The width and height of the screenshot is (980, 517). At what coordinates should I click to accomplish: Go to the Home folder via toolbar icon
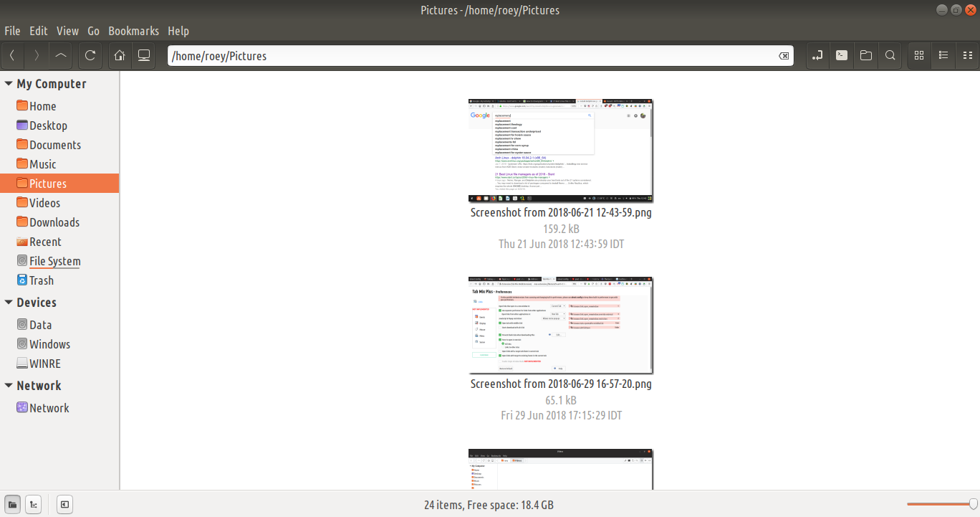pos(120,55)
